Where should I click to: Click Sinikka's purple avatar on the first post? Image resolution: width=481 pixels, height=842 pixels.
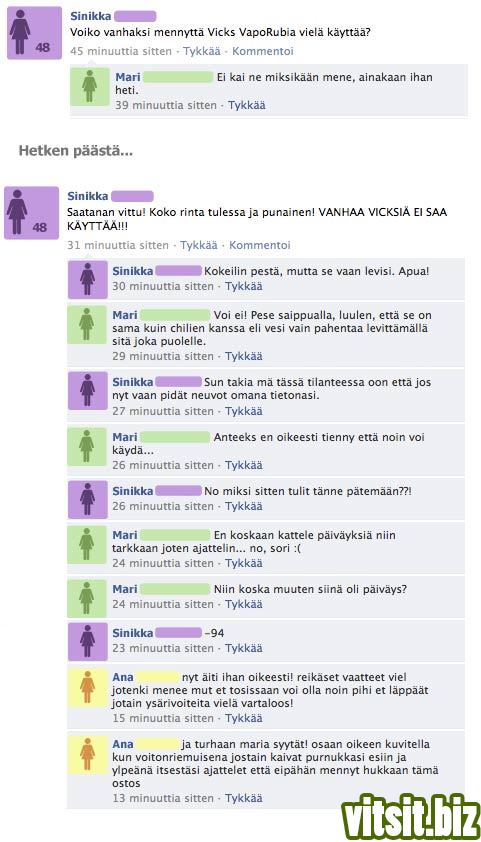34,33
